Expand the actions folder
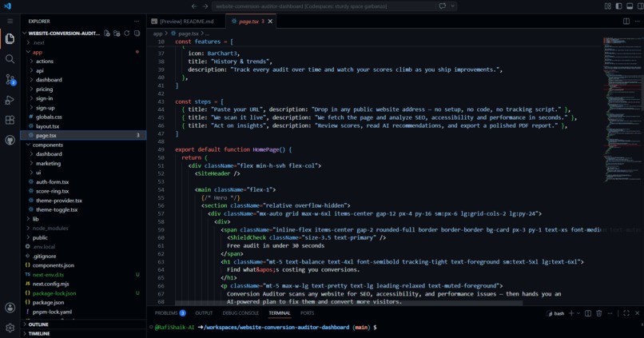The image size is (644, 338). click(x=83, y=62)
